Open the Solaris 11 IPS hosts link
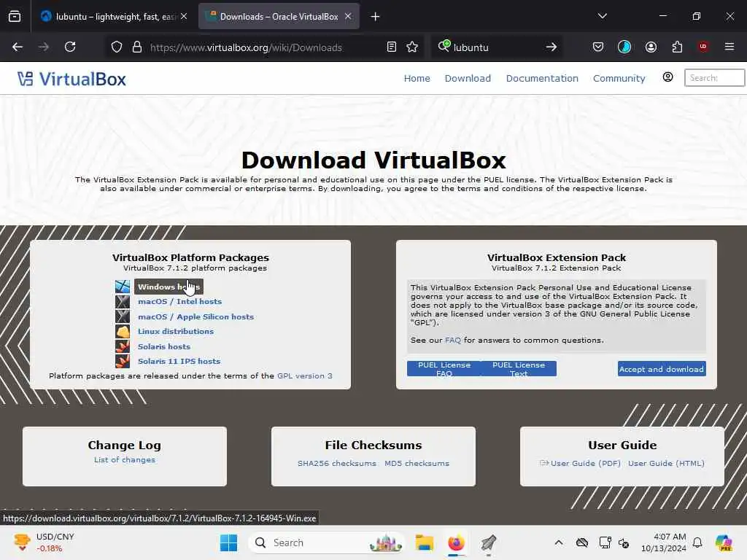Image resolution: width=747 pixels, height=560 pixels. (179, 362)
